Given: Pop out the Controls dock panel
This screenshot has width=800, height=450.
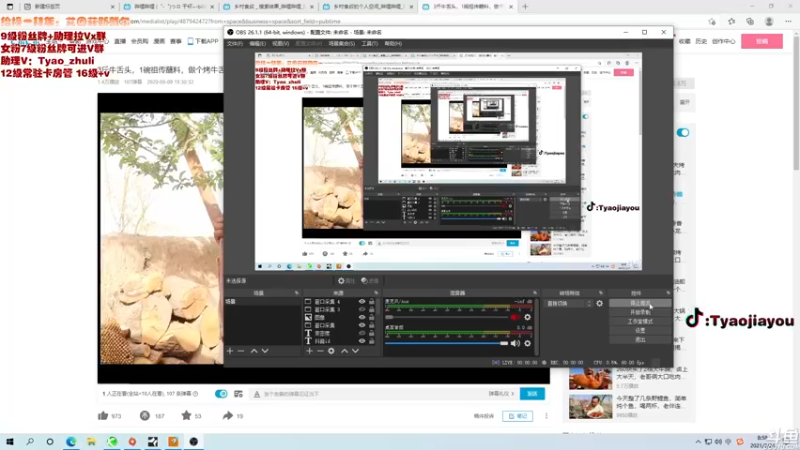Looking at the screenshot, I should [x=668, y=293].
